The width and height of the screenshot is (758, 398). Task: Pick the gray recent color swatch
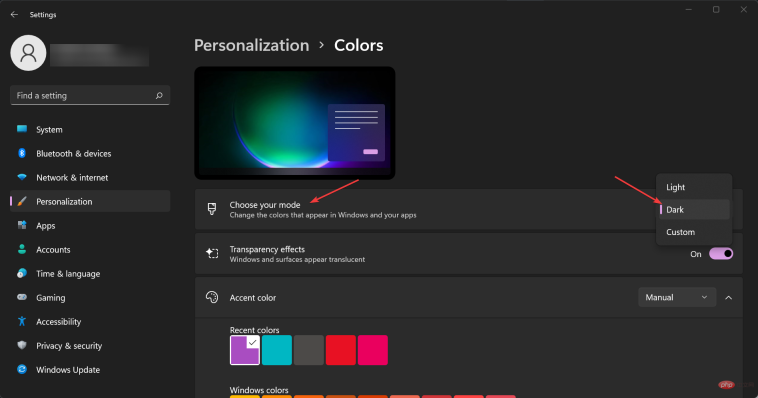309,350
